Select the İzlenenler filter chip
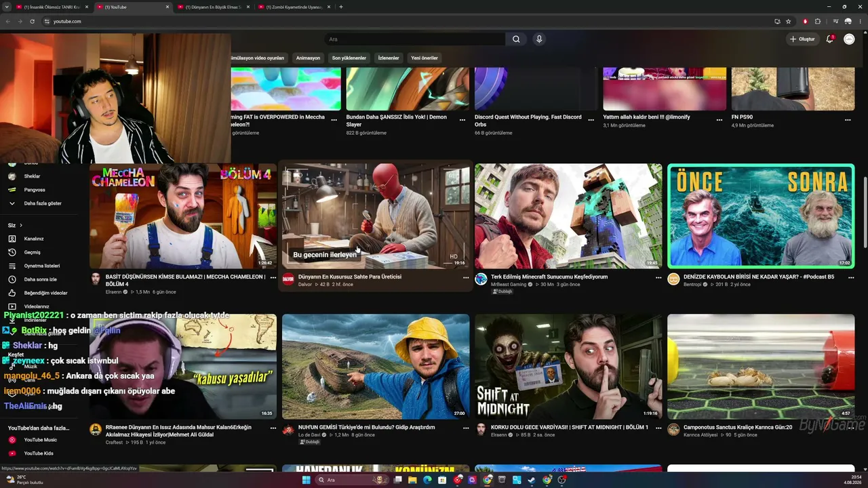This screenshot has width=868, height=488. tap(389, 58)
